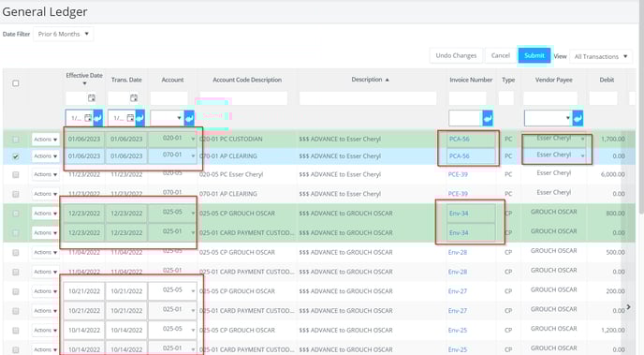Check the Env-34 025-05 row checkbox
This screenshot has height=355, width=644.
[16, 214]
